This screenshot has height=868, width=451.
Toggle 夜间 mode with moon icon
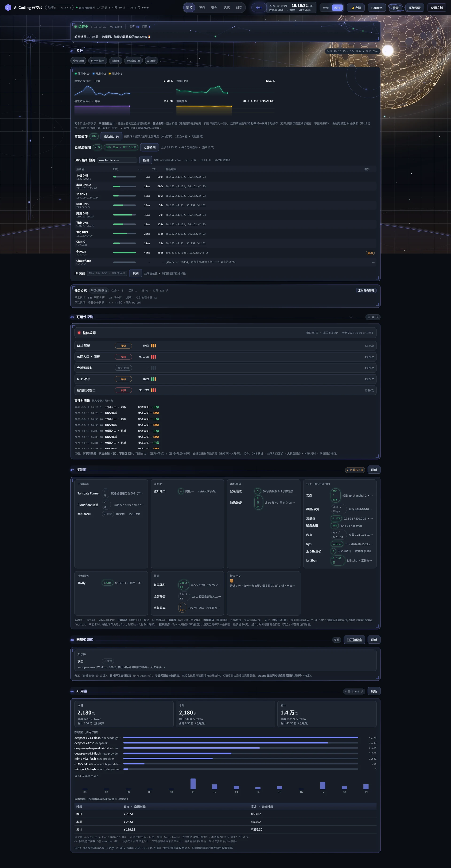click(356, 8)
